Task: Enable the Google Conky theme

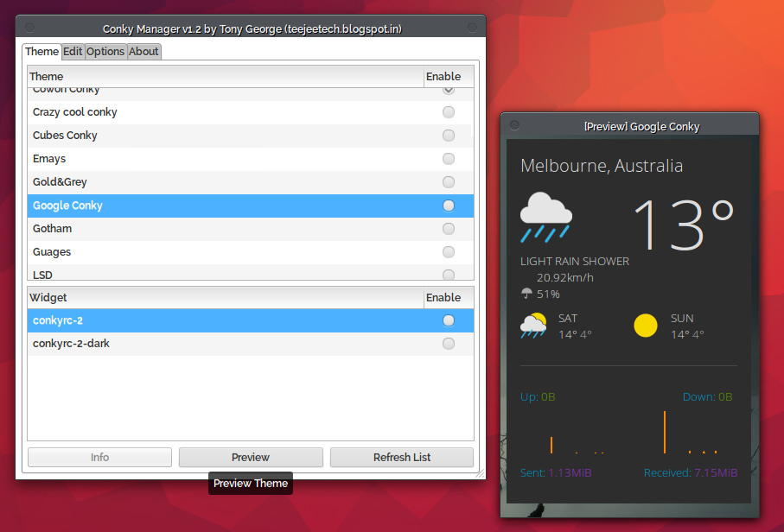Action: point(448,206)
